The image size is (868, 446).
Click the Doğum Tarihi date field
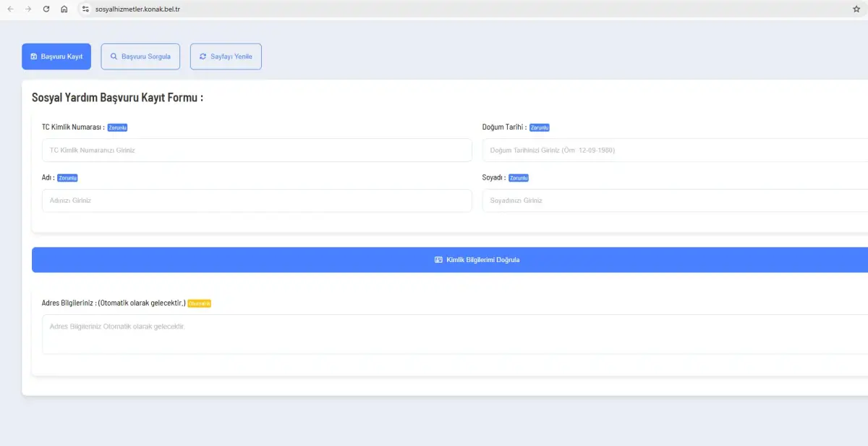coord(673,151)
